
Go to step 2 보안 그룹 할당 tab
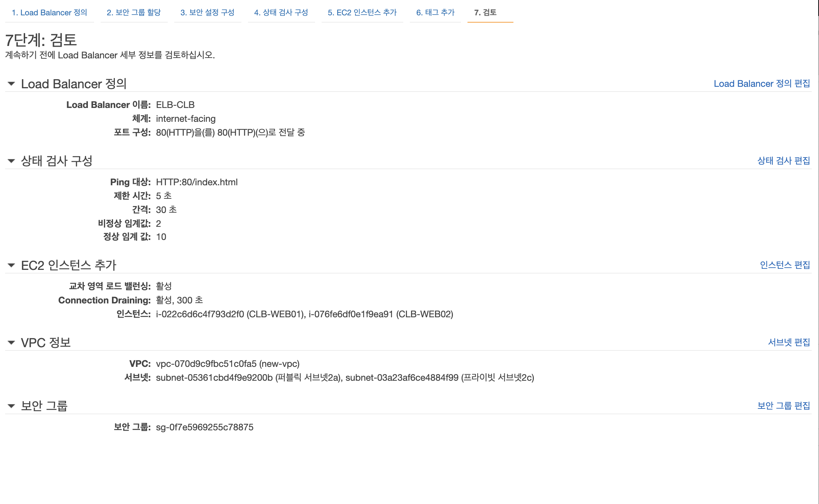[133, 12]
